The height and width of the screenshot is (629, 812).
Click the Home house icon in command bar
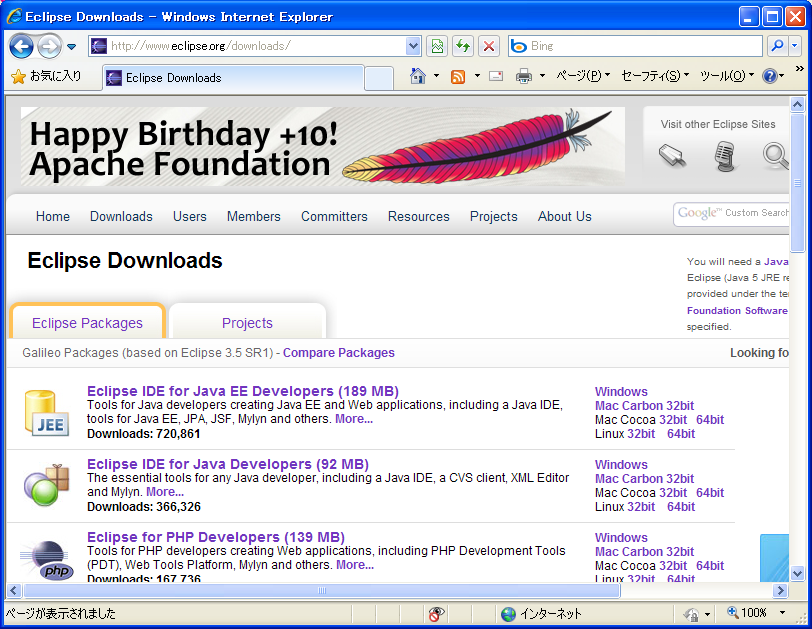click(x=417, y=77)
